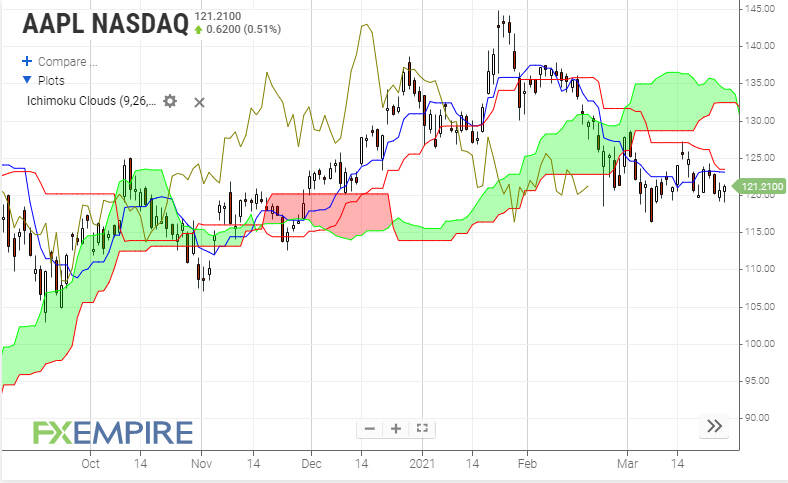788x483 pixels.
Task: Click the 95.00 price axis label
Action: [759, 381]
